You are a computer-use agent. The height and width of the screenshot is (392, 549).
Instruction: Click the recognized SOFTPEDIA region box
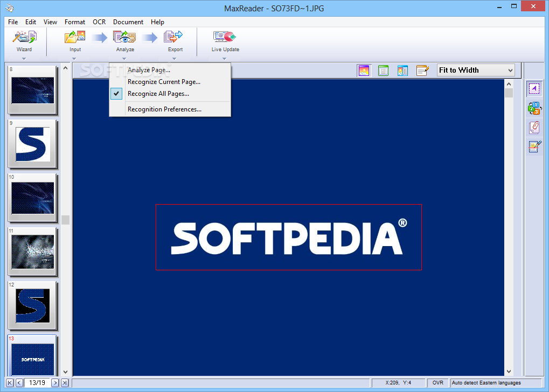(288, 237)
